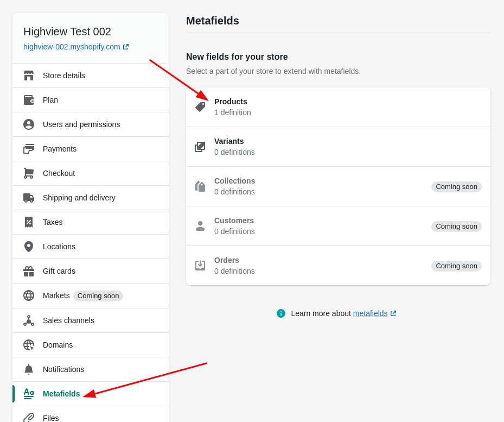The width and height of the screenshot is (504, 422).
Task: Open Users and permissions settings
Action: pos(81,124)
